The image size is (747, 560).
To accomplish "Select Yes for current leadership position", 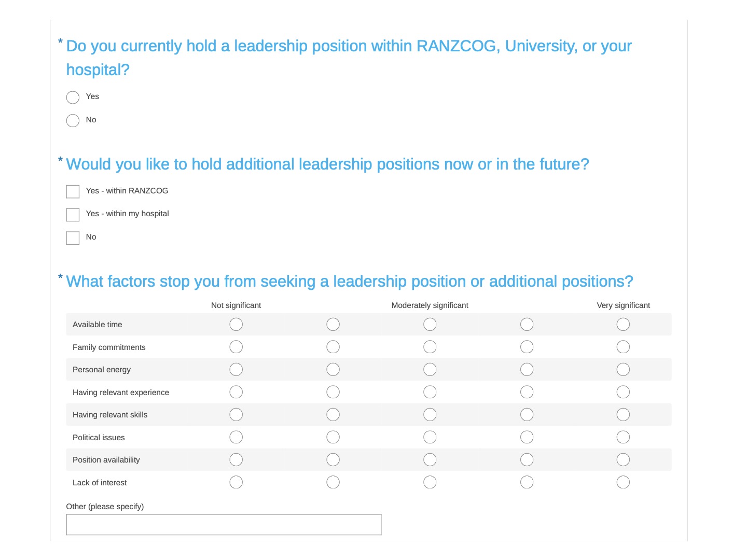I will click(x=73, y=97).
